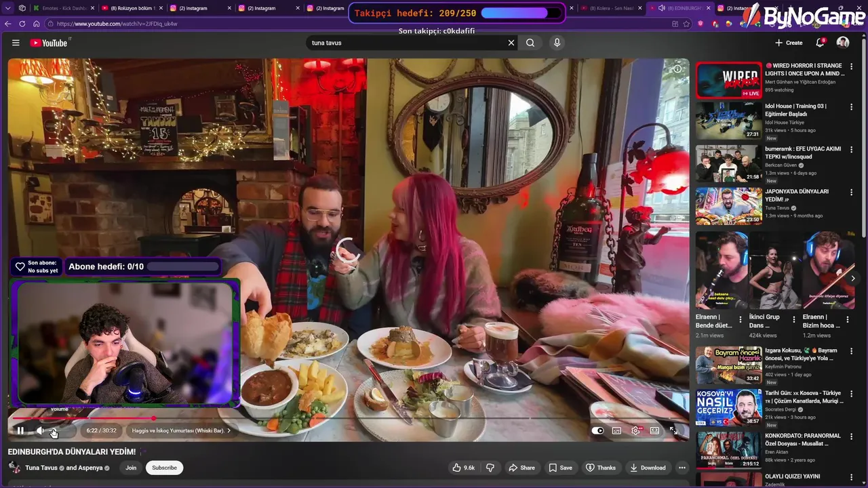
Task: Open Izgara Kokusu video thumbnail
Action: coord(728,365)
